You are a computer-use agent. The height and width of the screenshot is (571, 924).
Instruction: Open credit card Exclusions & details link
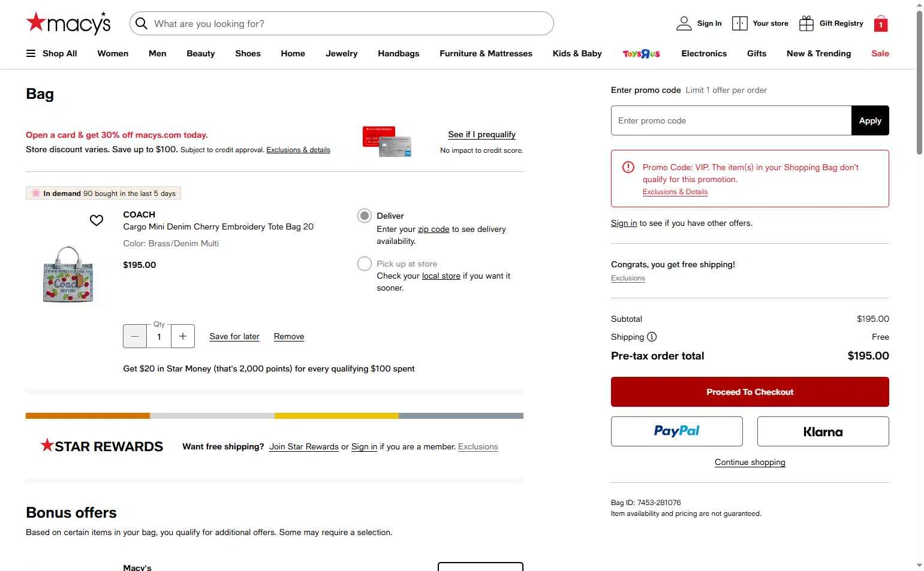299,150
